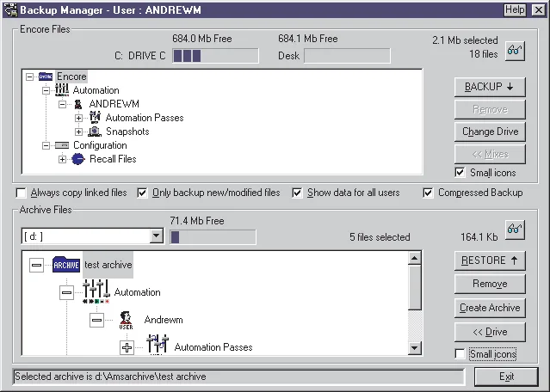Click the Desk free space bar

click(347, 56)
